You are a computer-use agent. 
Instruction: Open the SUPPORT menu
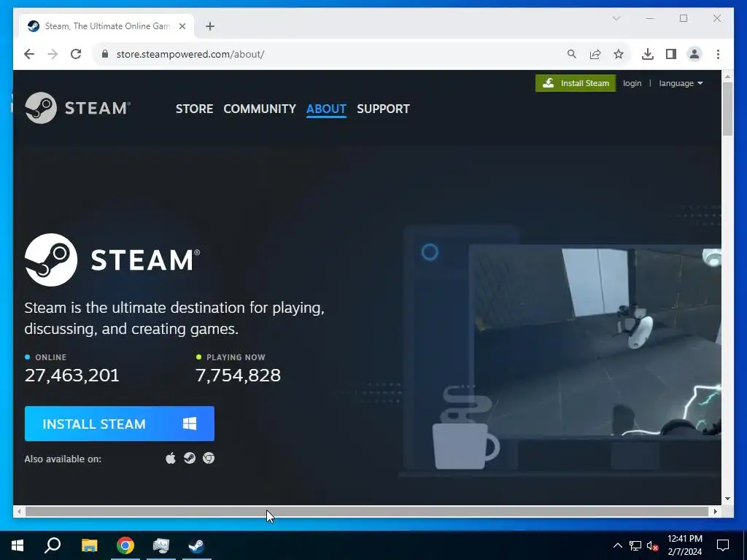[383, 109]
